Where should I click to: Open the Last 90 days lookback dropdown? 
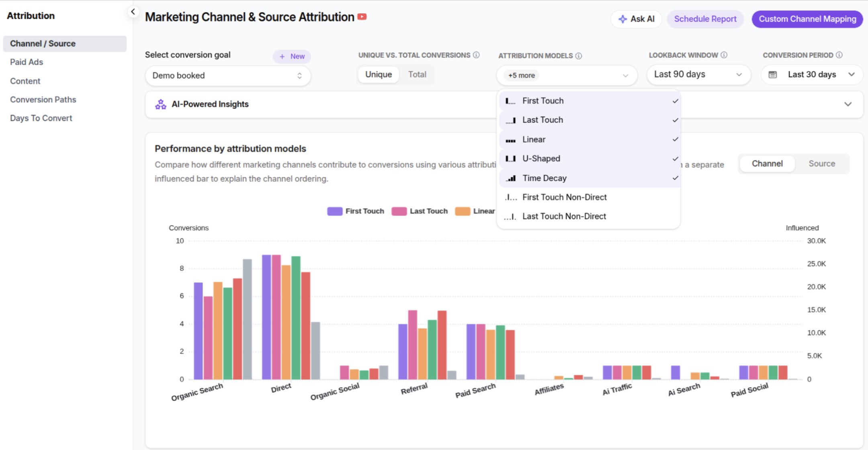click(x=698, y=75)
